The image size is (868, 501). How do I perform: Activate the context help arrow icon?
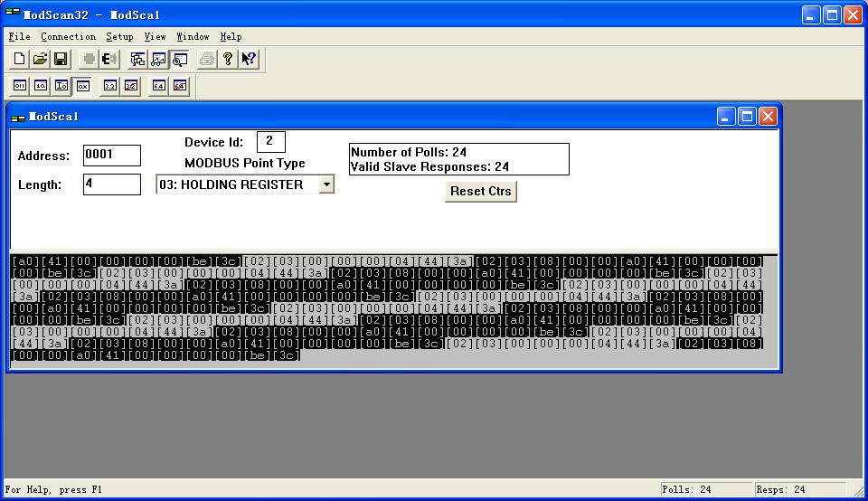coord(249,59)
